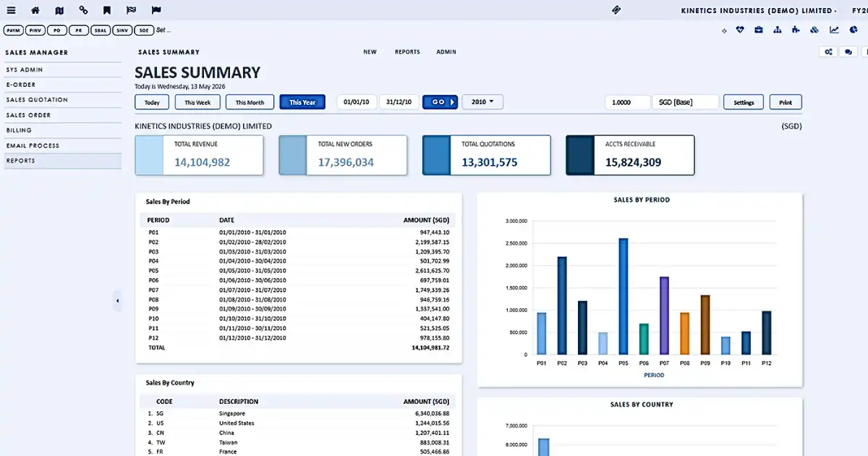Image resolution: width=868 pixels, height=456 pixels.
Task: Click the start date field 01/01/10
Action: pyautogui.click(x=357, y=102)
